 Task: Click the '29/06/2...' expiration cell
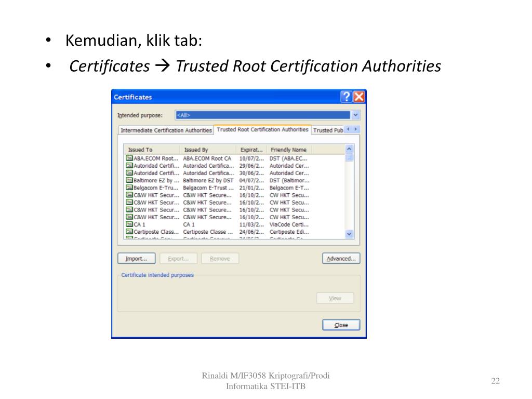(x=251, y=166)
